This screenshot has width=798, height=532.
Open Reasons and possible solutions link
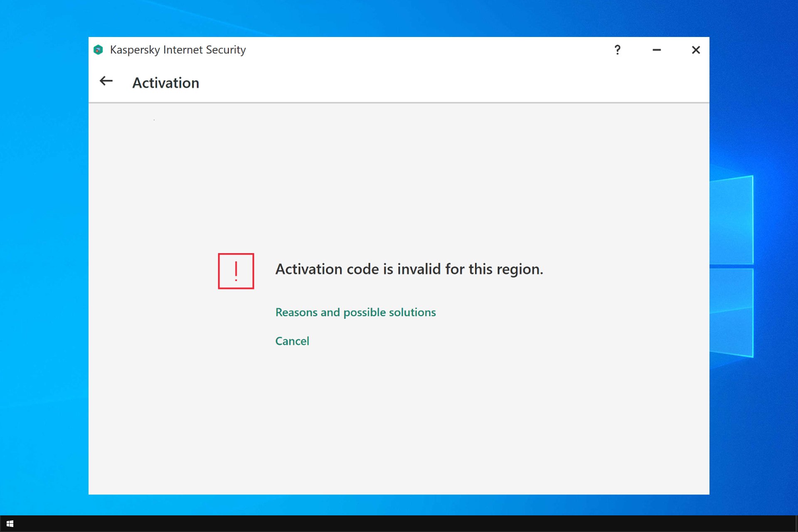click(356, 312)
